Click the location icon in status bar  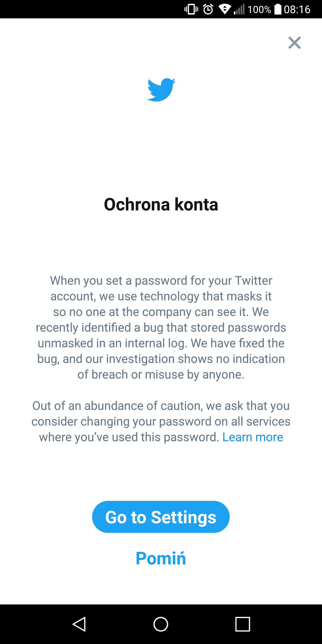pos(225,10)
